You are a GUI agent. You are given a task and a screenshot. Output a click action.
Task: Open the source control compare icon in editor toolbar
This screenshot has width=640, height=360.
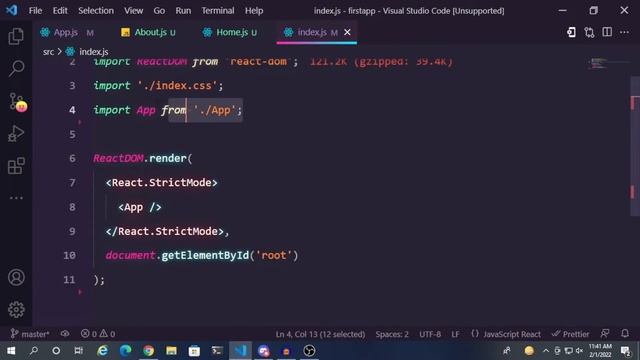(x=589, y=32)
